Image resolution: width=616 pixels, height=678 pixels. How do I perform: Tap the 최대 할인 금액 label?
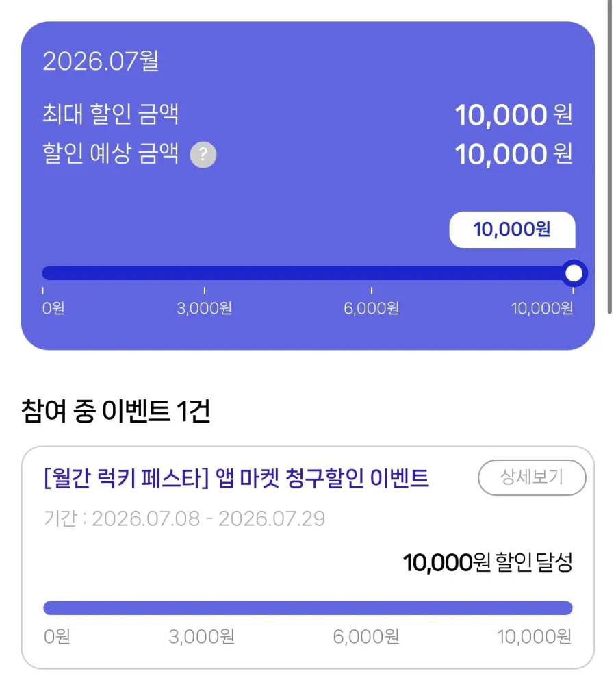pos(111,114)
